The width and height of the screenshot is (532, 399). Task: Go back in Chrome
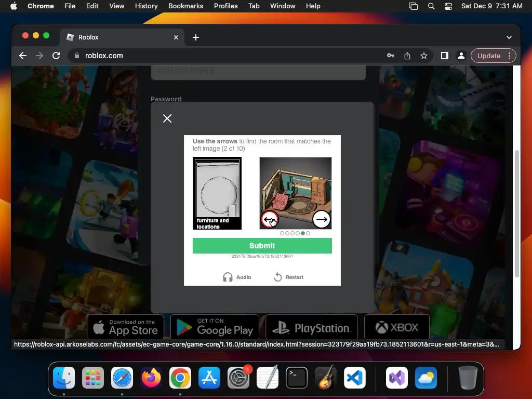coord(23,56)
